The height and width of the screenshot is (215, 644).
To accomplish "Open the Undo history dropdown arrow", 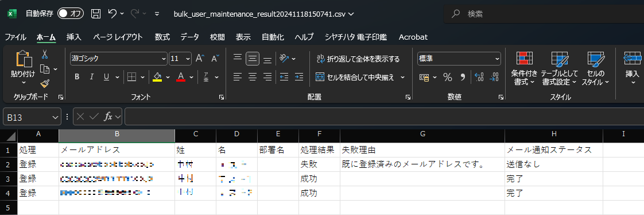I will click(x=122, y=14).
